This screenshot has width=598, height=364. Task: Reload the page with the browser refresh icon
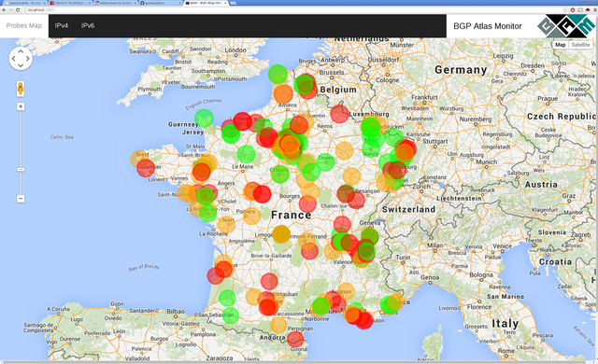(18, 10)
